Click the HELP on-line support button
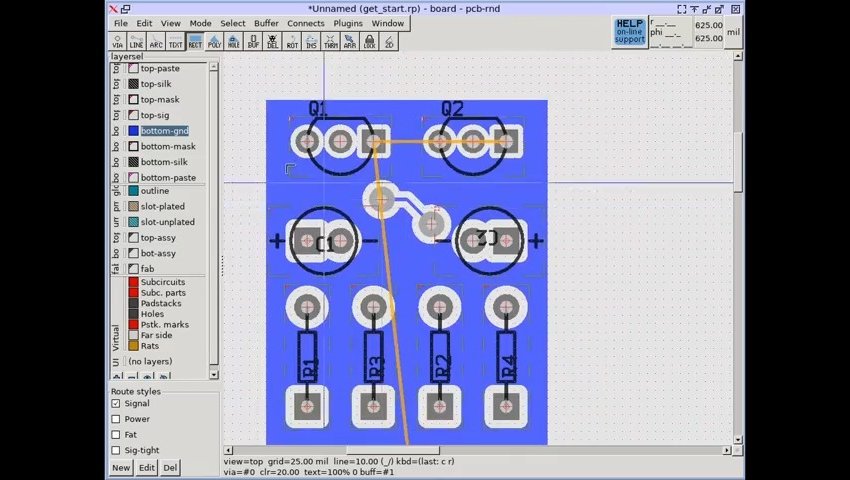 pyautogui.click(x=630, y=31)
